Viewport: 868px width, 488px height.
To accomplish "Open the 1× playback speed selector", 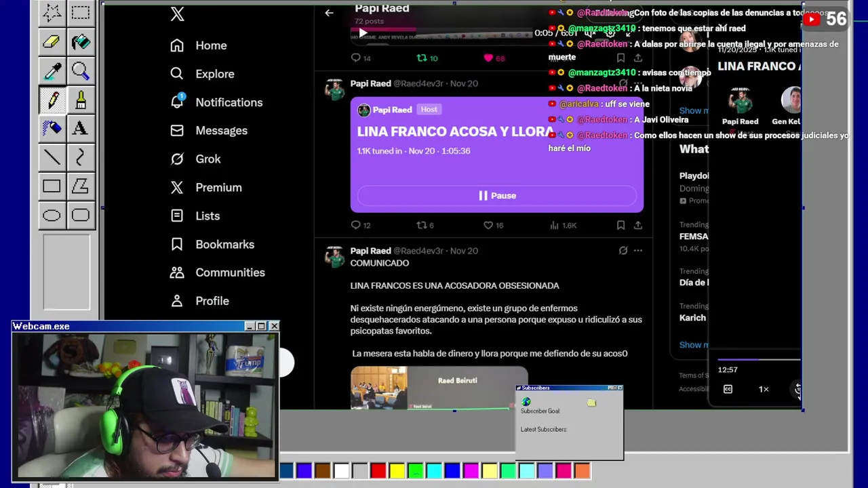I will (x=764, y=389).
